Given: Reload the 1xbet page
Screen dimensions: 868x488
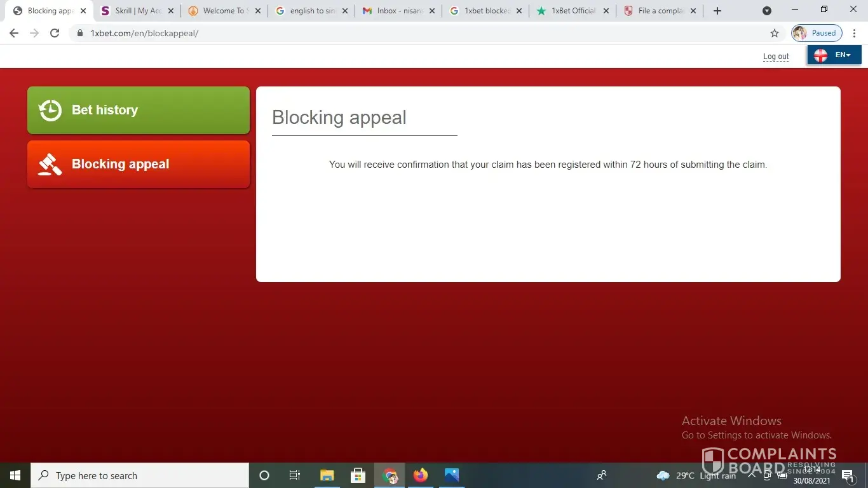Looking at the screenshot, I should pyautogui.click(x=55, y=33).
